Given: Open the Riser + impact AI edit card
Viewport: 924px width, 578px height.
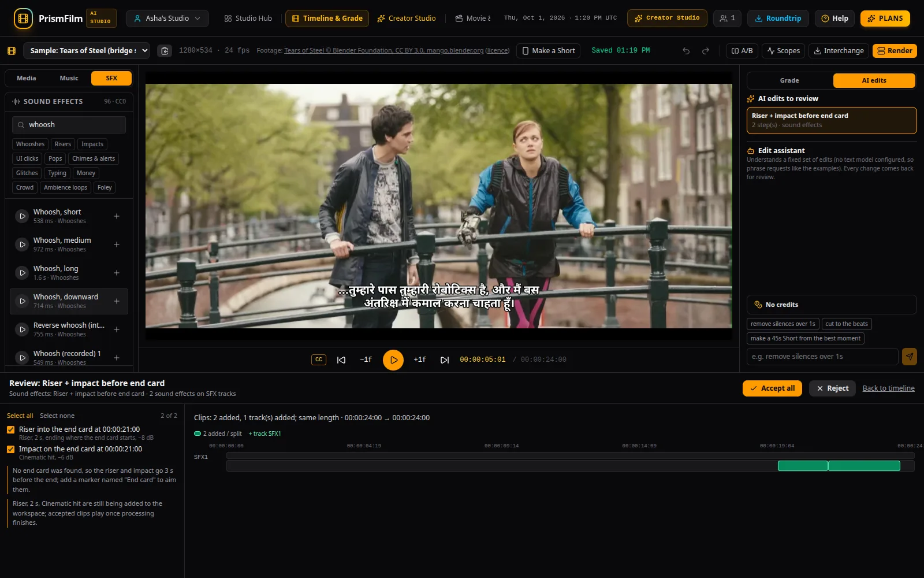Looking at the screenshot, I should pos(832,120).
